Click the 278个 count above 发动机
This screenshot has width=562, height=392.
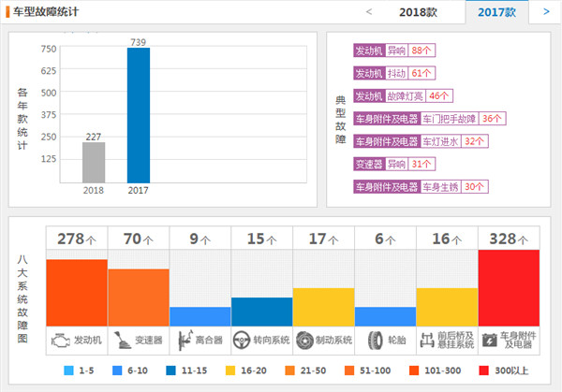(77, 239)
